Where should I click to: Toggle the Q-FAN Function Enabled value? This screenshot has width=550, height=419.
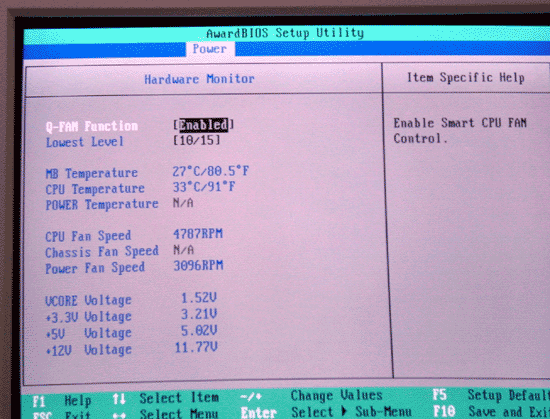tap(203, 124)
